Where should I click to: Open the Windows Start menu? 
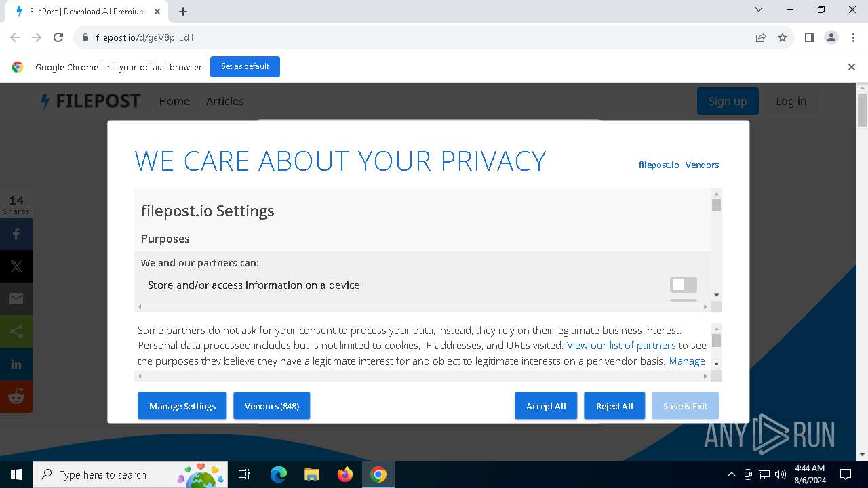[16, 474]
